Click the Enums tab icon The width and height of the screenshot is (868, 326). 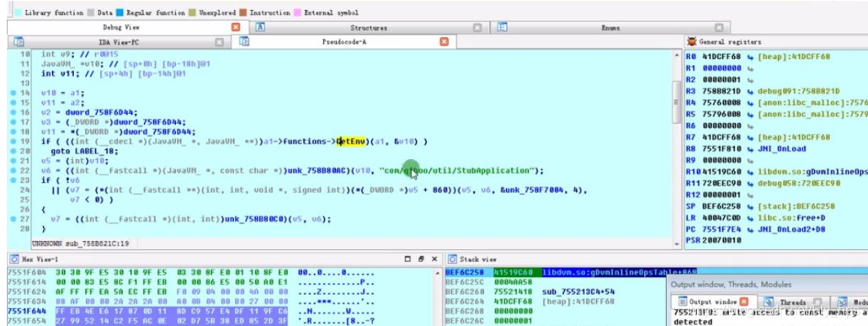tap(502, 27)
